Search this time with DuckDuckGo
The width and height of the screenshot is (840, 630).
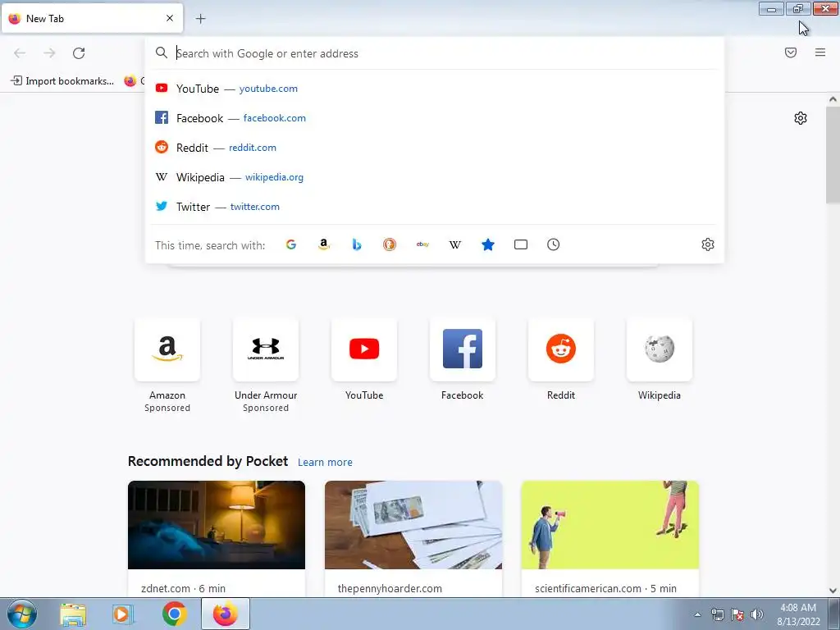[x=390, y=244]
